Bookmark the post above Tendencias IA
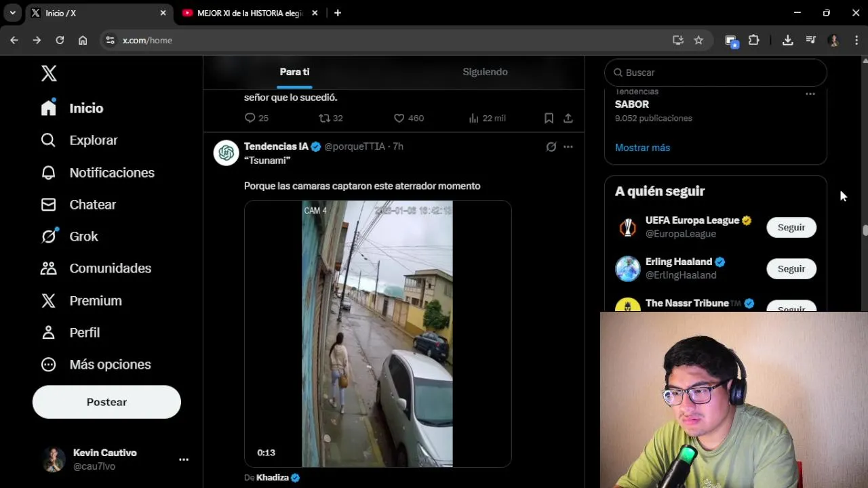 549,118
